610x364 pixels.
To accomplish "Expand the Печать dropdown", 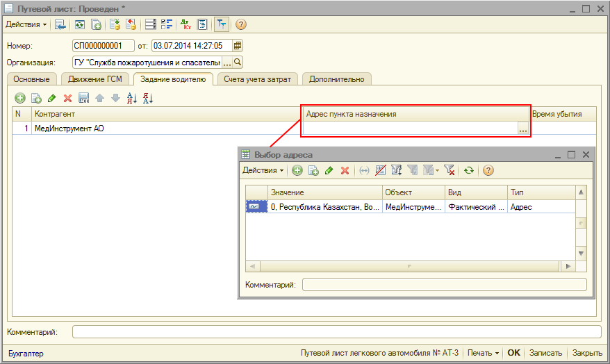I will (x=483, y=353).
